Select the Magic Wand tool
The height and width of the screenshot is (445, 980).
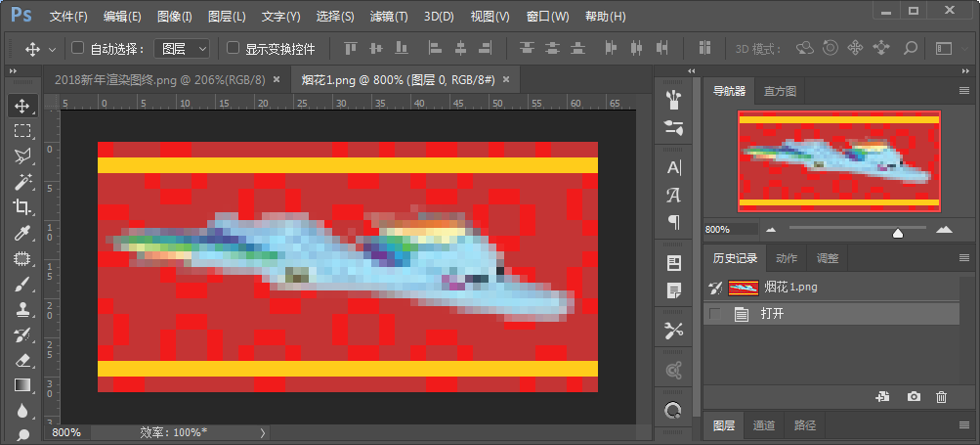pyautogui.click(x=22, y=182)
